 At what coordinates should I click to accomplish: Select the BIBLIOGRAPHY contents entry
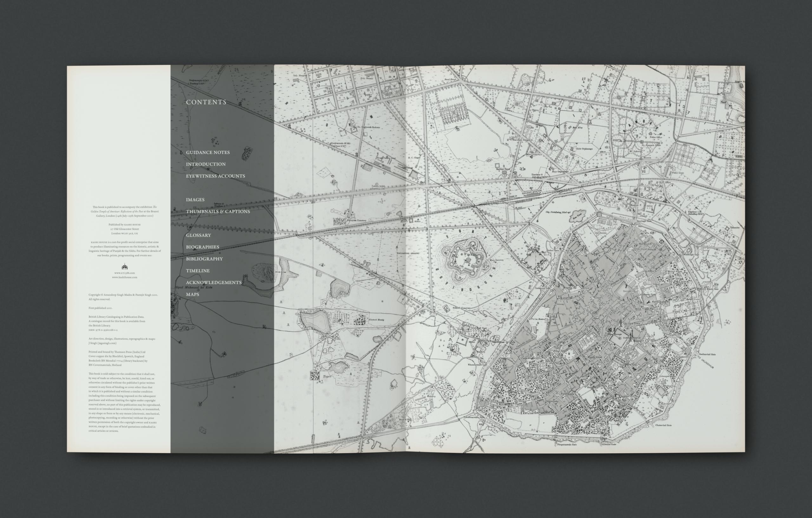[x=204, y=259]
